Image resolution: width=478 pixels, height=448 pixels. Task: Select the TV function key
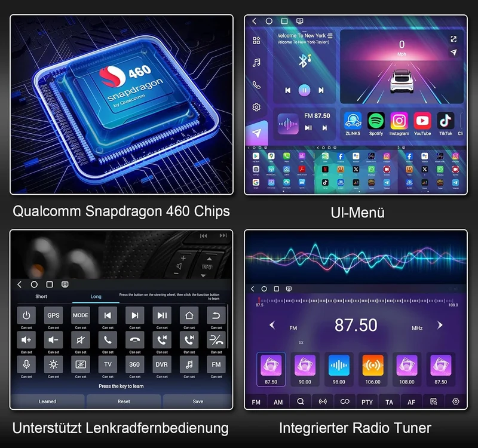coord(108,364)
